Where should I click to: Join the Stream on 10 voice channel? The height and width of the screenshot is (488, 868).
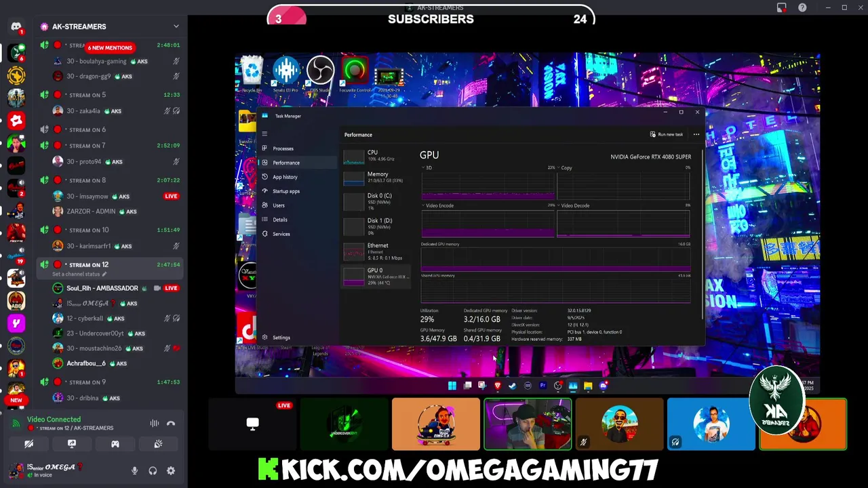click(108, 230)
